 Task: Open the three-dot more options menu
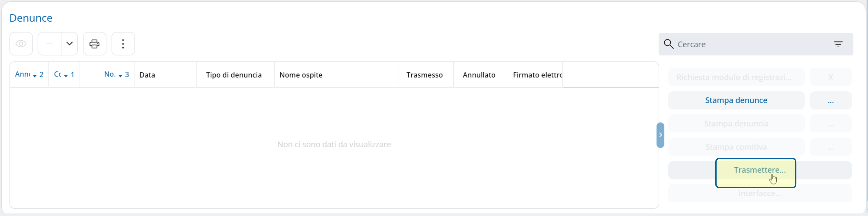[123, 44]
